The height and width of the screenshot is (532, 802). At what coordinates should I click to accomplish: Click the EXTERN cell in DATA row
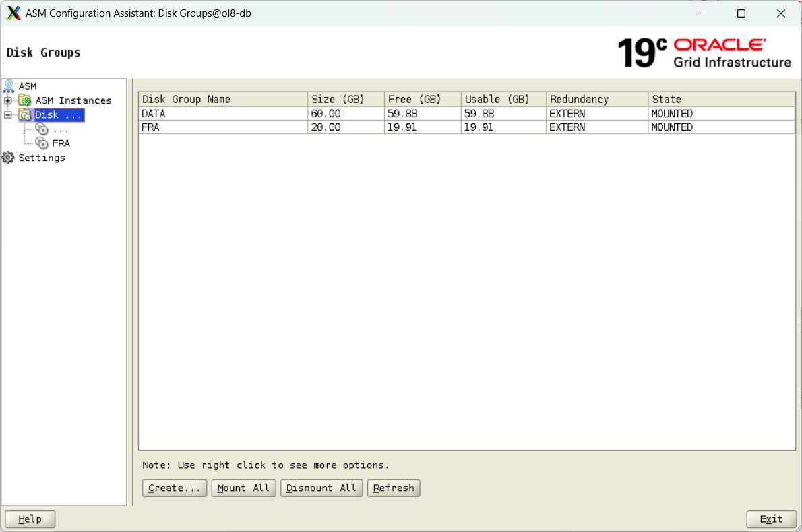point(597,113)
